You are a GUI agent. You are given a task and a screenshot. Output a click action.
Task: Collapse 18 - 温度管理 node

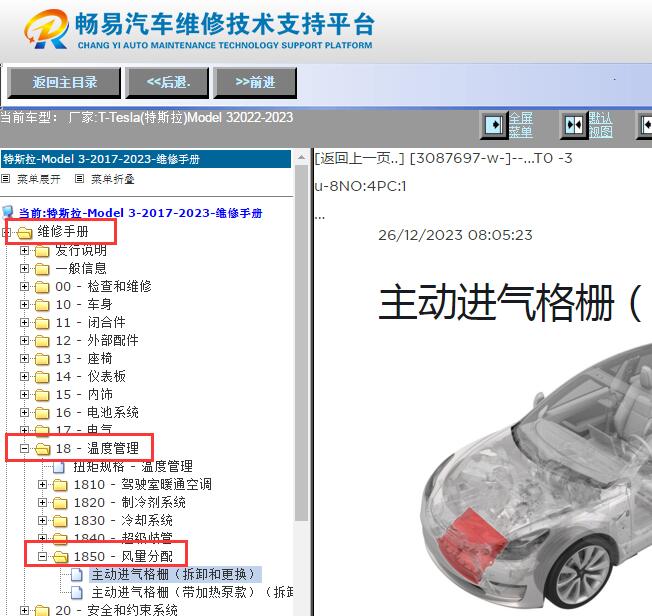click(25, 448)
